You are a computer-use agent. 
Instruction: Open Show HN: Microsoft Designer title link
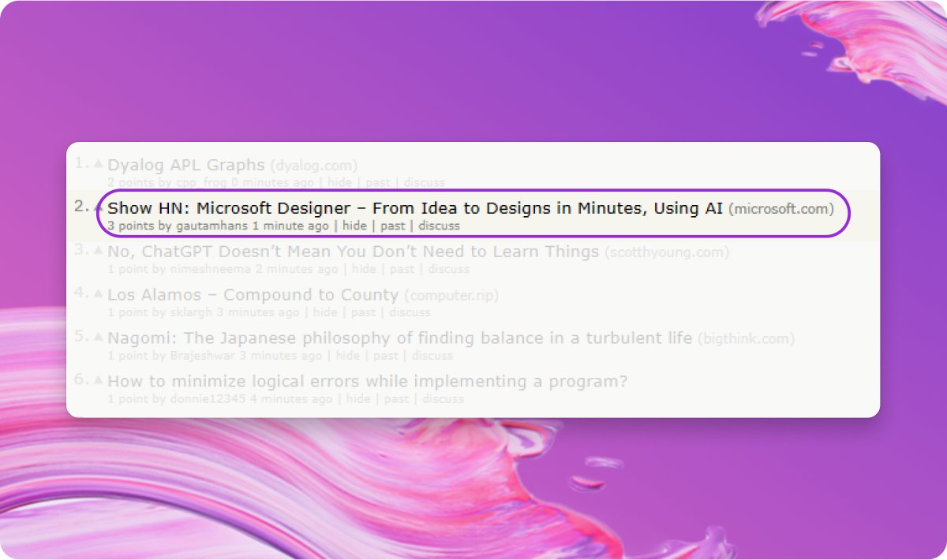point(415,209)
